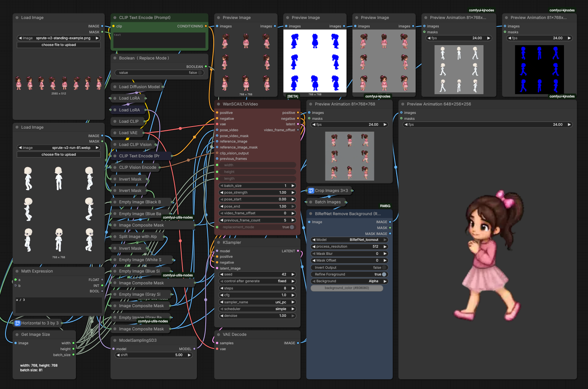Open the sampler_name uni_pc dropdown
Screen dimensions: 588x389
pyautogui.click(x=257, y=302)
